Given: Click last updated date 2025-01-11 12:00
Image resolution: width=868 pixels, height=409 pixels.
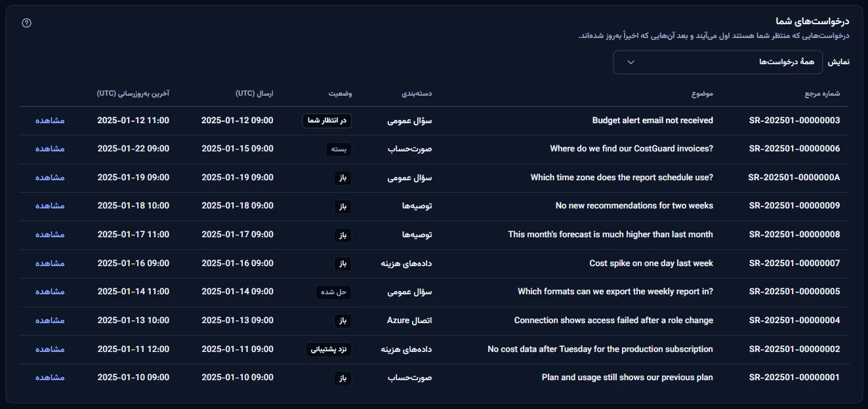Looking at the screenshot, I should [133, 349].
